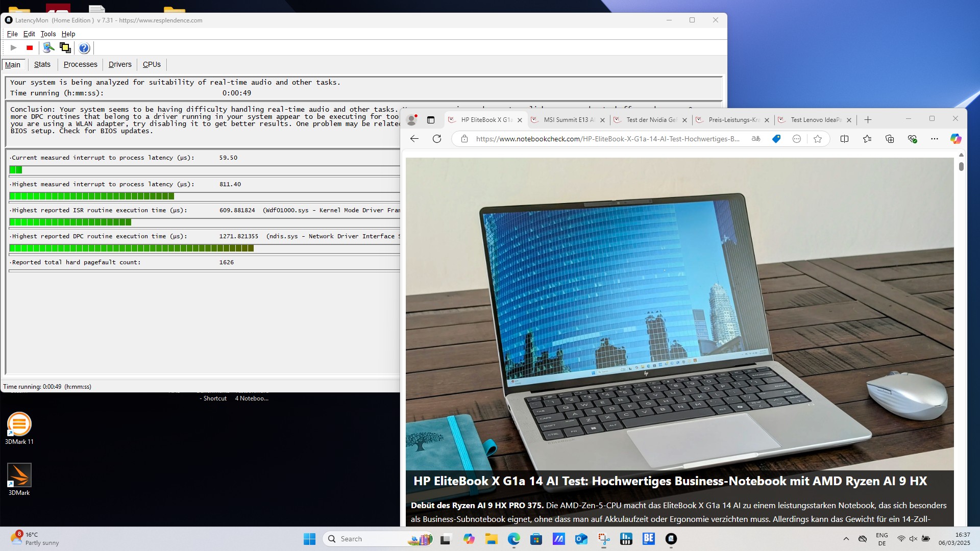Open Edge split screen icon

click(844, 139)
